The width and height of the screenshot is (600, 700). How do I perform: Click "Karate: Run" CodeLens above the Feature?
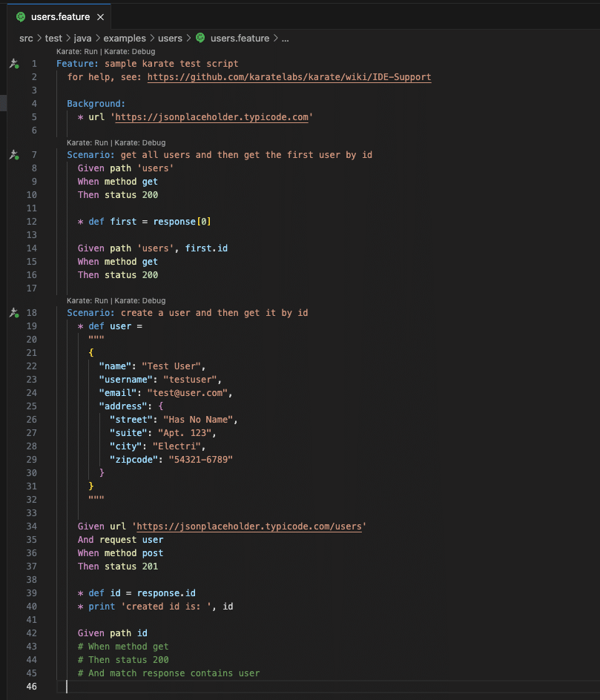(x=76, y=51)
